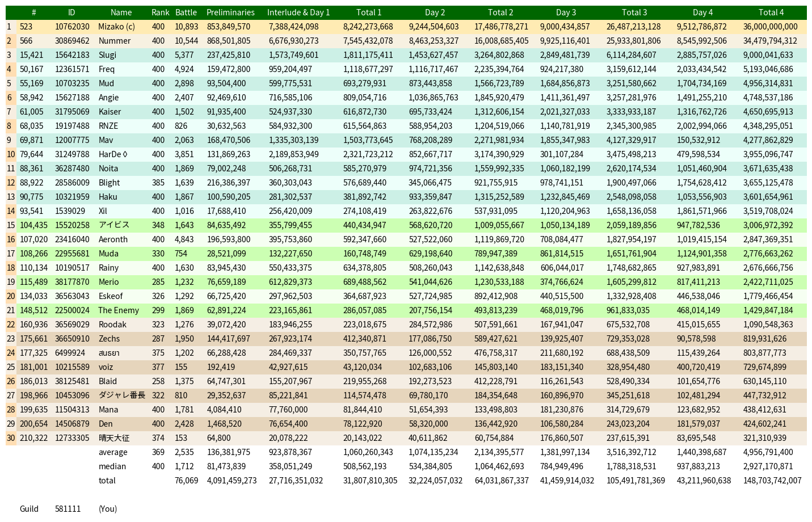Select Mizako's Total 4 value 36,000,000,000
The image size is (812, 522).
770,27
